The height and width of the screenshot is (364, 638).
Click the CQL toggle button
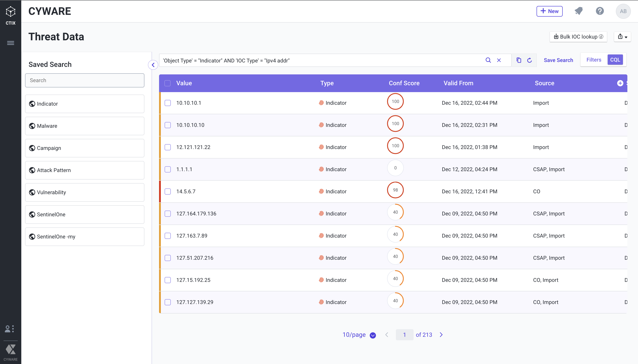click(615, 60)
